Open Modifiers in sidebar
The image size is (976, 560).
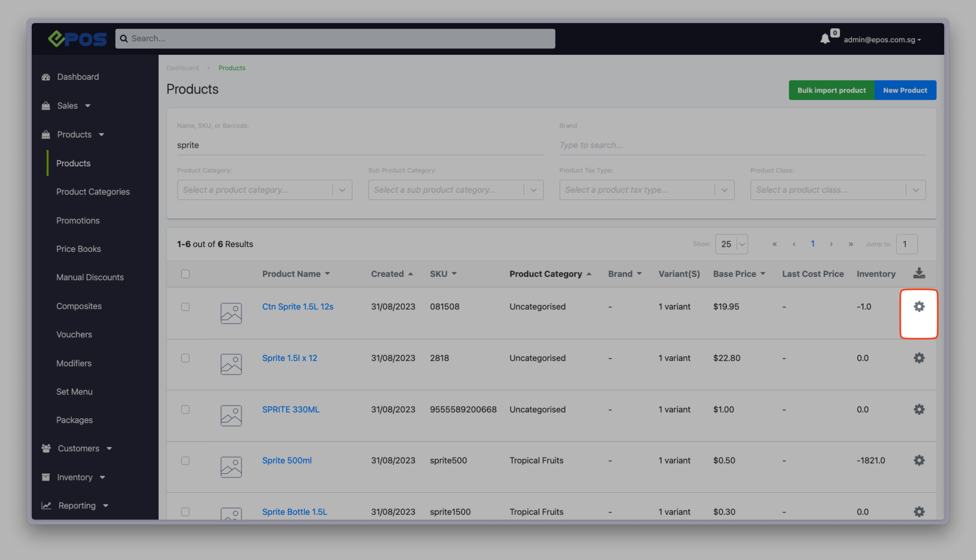(74, 363)
